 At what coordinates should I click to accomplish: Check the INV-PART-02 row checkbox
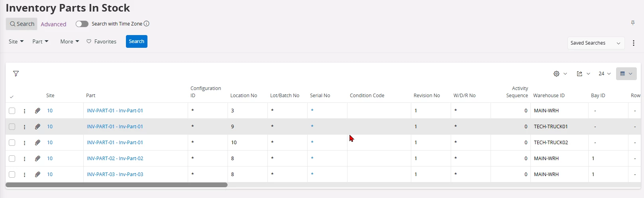point(12,159)
